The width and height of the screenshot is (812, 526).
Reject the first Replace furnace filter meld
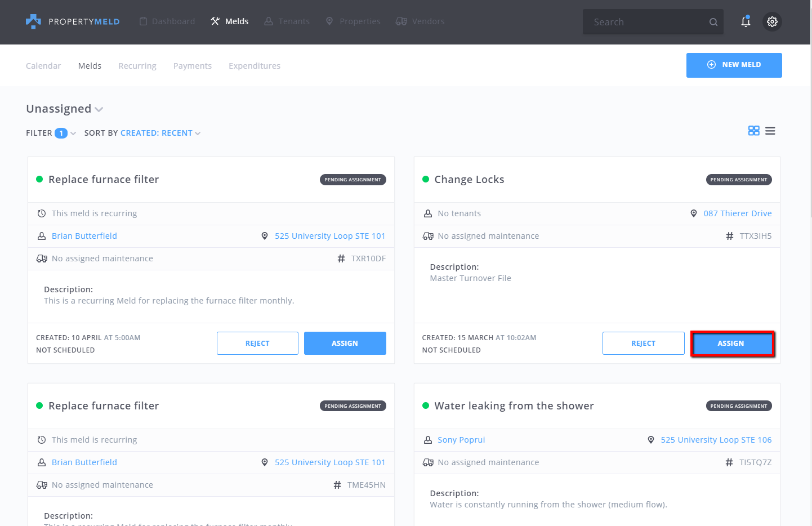coord(257,344)
